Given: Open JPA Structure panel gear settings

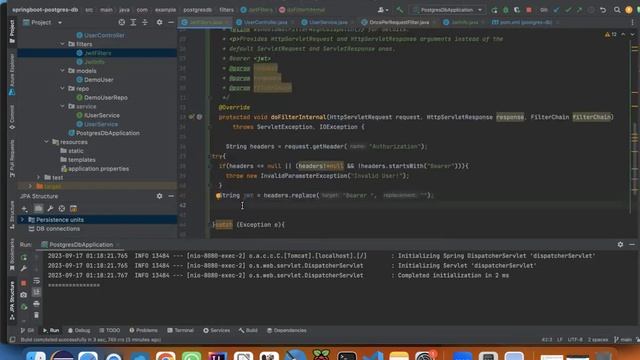Looking at the screenshot, I should click(159, 196).
